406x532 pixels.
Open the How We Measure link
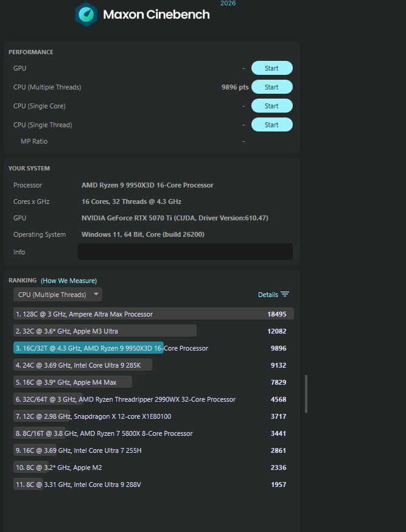(69, 281)
